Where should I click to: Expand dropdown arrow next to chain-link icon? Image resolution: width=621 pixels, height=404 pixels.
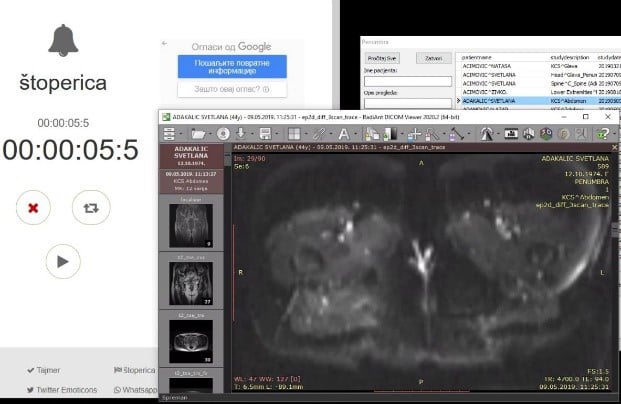point(330,134)
